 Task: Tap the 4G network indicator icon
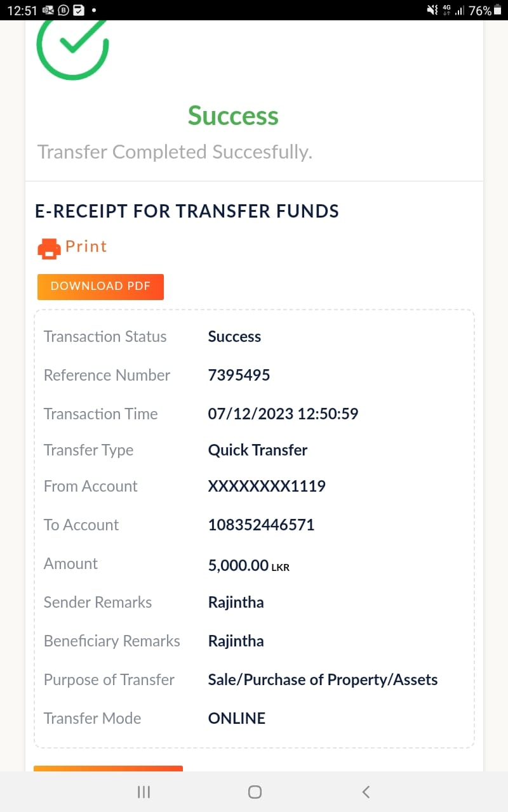point(446,10)
